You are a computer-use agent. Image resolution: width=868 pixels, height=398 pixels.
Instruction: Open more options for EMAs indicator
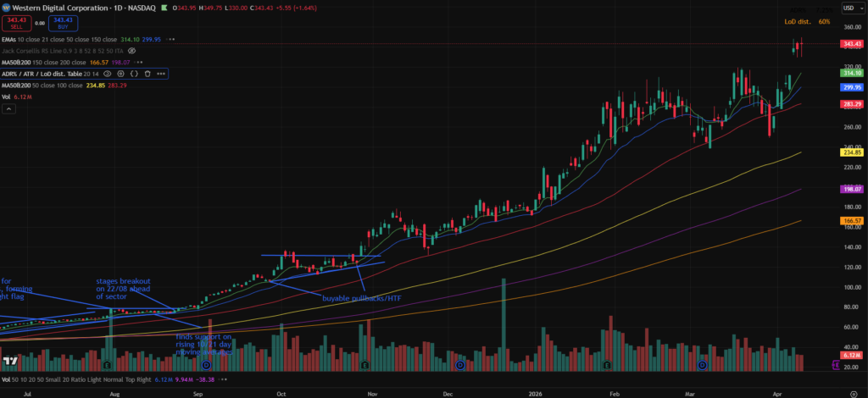click(x=172, y=39)
